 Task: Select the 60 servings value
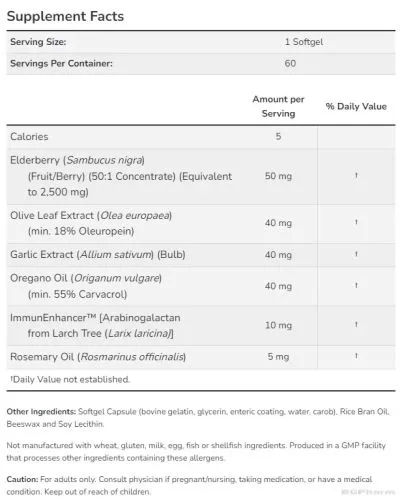290,63
